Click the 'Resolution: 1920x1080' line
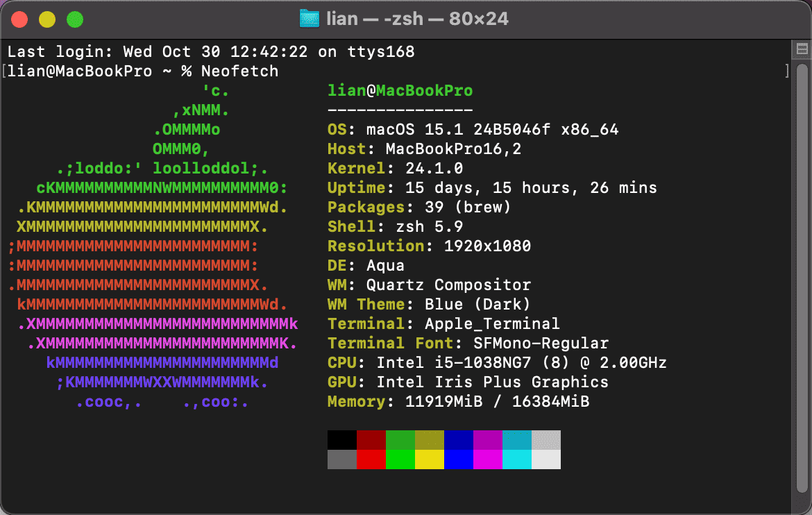Image resolution: width=812 pixels, height=515 pixels. pos(430,246)
